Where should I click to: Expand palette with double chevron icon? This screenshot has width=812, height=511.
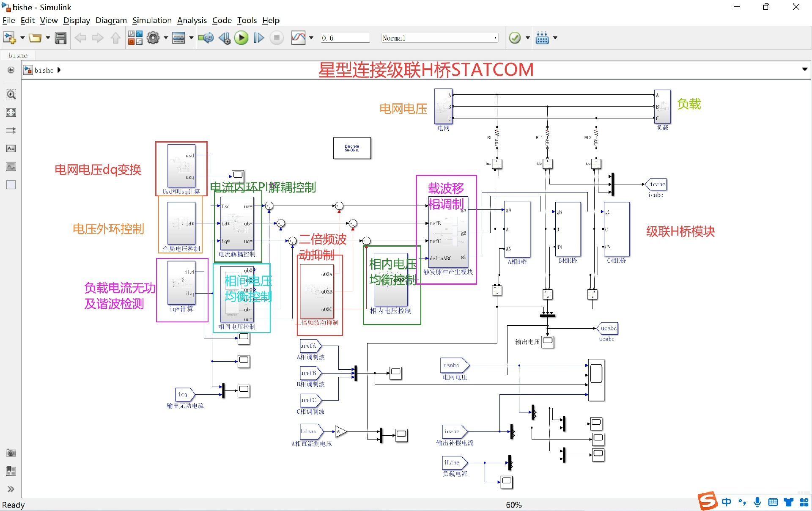(11, 489)
